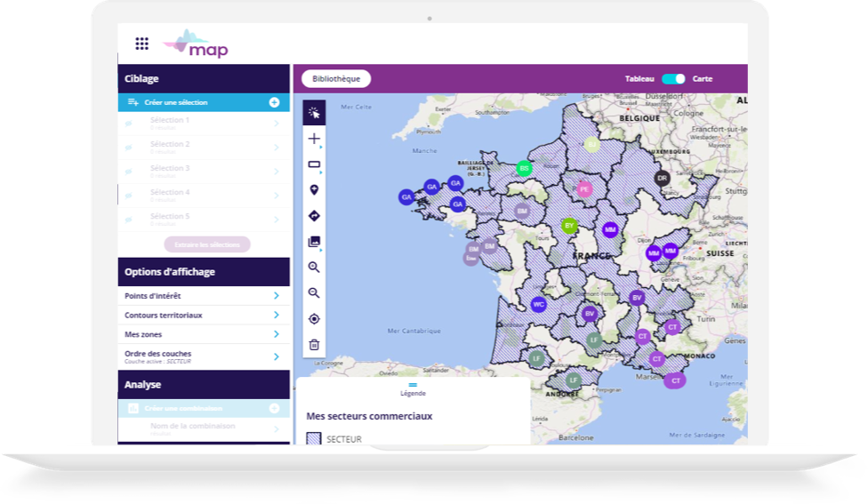The height and width of the screenshot is (504, 868).
Task: Expand Sélection 5 with its chevron
Action: pos(277,220)
